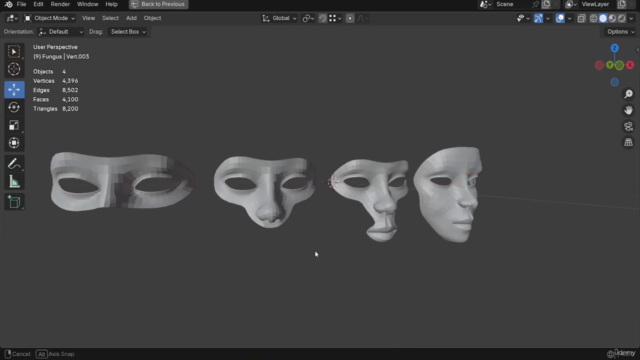Open the Drag Select Box dropdown
Image resolution: width=640 pixels, height=360 pixels.
coord(128,32)
